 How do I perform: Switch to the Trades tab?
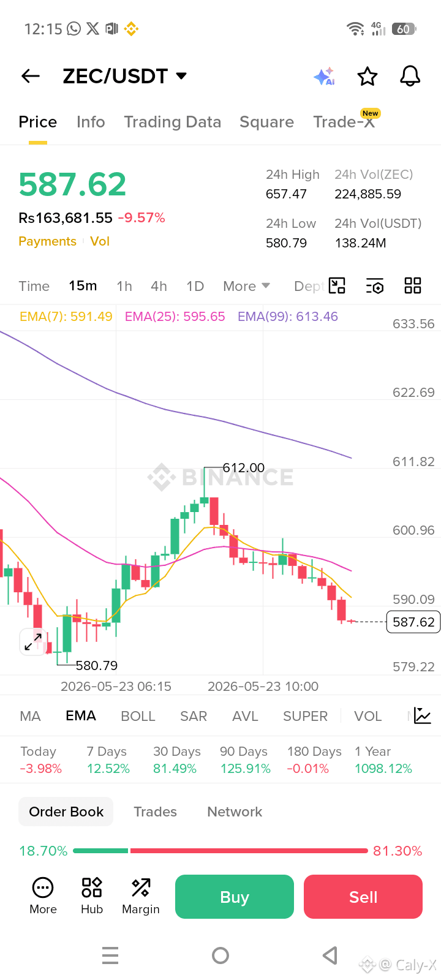pos(155,812)
